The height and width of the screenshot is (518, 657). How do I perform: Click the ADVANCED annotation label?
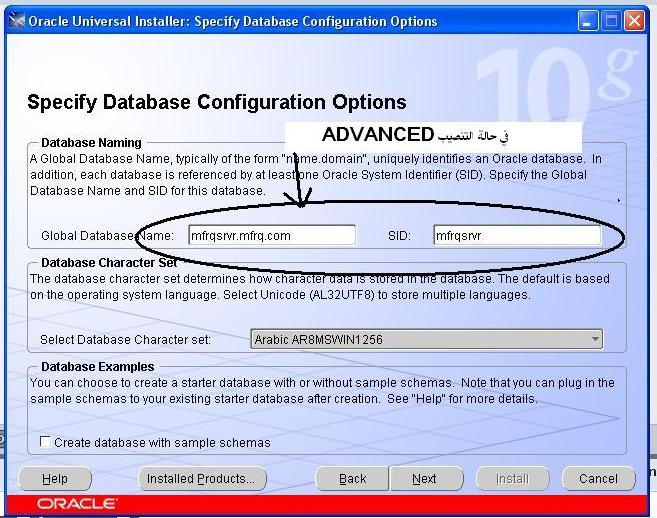(377, 134)
